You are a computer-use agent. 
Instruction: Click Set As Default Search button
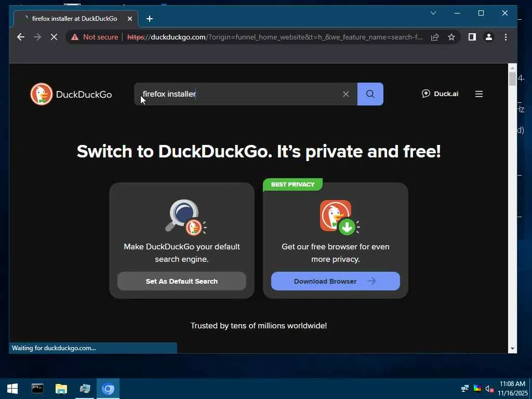pos(181,281)
